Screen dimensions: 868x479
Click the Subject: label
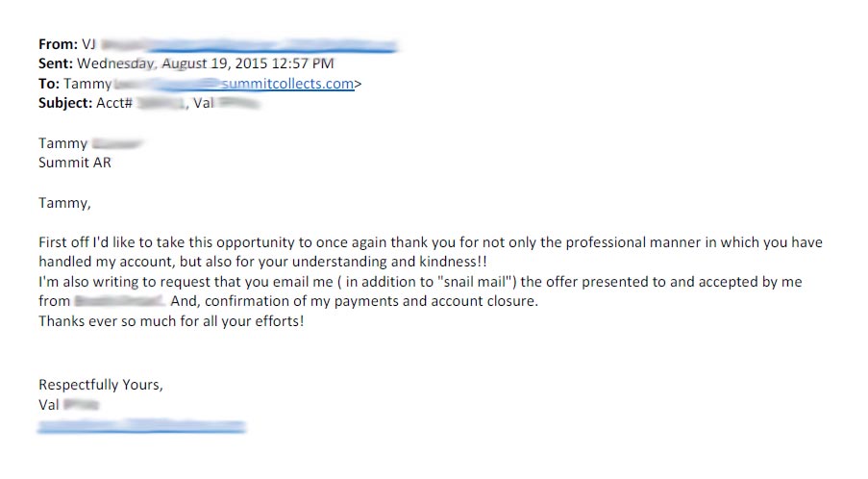coord(65,103)
